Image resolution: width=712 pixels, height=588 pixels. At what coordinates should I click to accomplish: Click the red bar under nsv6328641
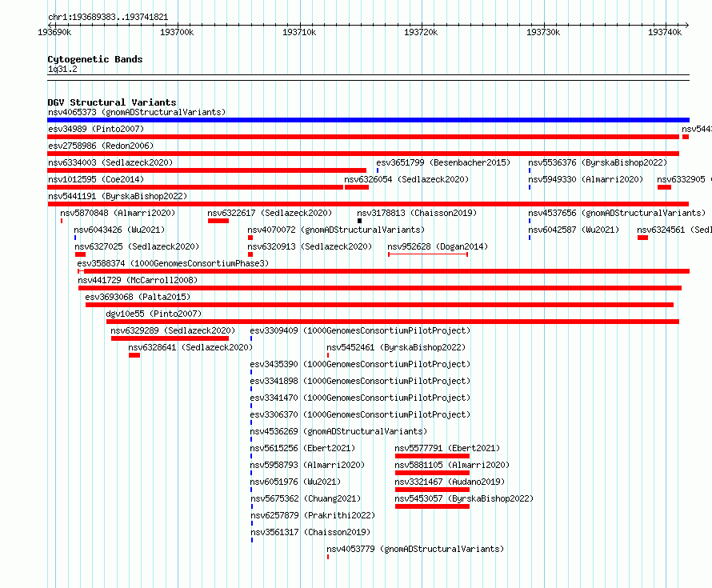[x=134, y=355]
